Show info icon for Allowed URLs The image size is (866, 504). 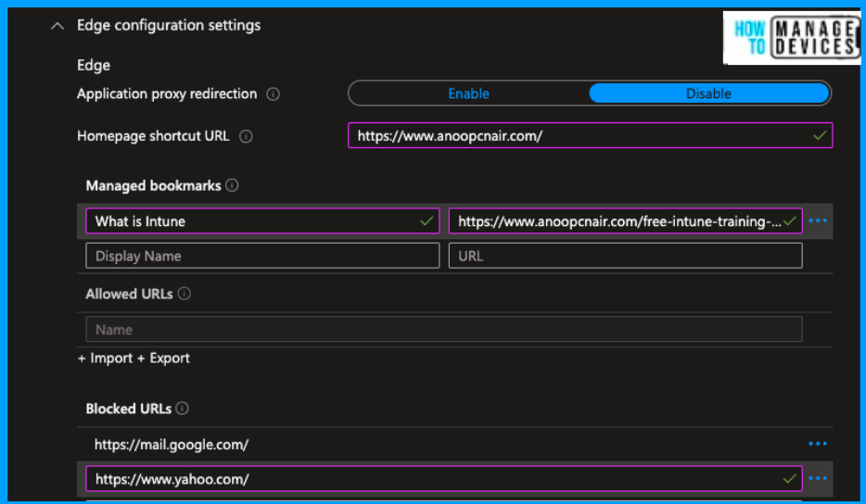coord(185,294)
